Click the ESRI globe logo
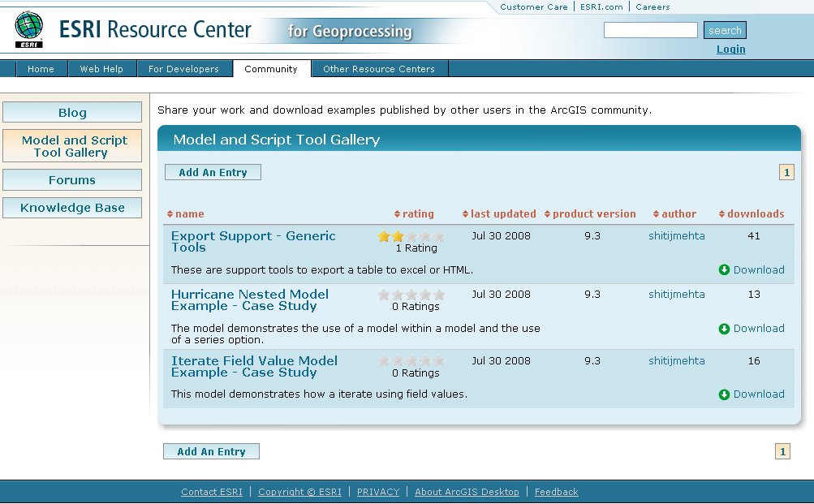 pyautogui.click(x=29, y=29)
